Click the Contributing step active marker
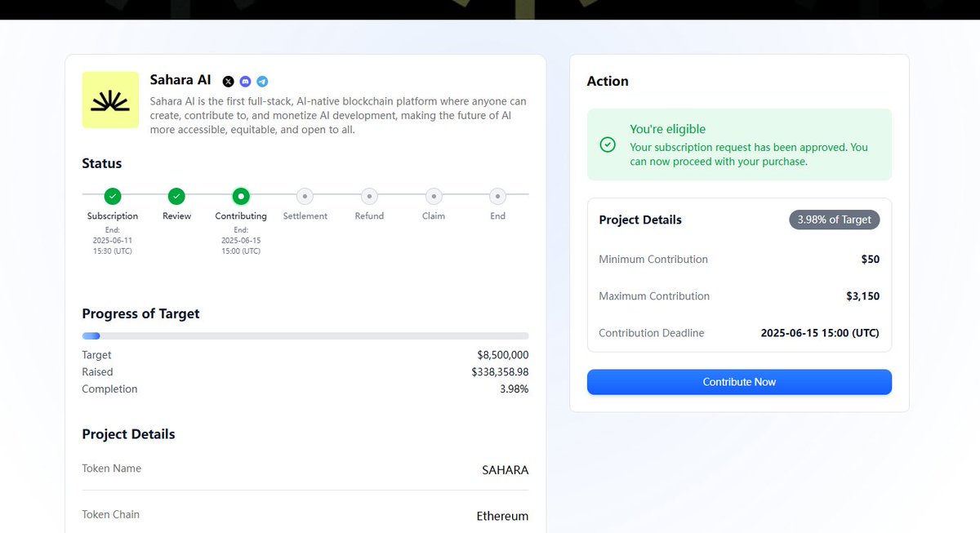 241,196
